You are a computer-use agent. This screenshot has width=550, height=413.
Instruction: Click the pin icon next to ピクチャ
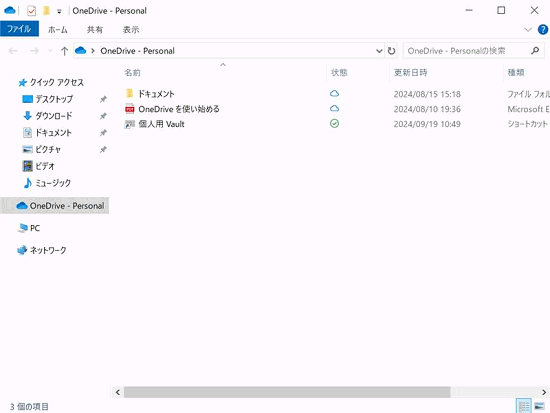click(103, 149)
